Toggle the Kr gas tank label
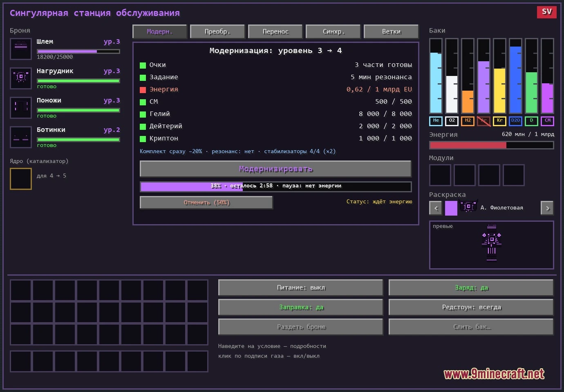Viewport: 564px width, 392px height. (499, 121)
